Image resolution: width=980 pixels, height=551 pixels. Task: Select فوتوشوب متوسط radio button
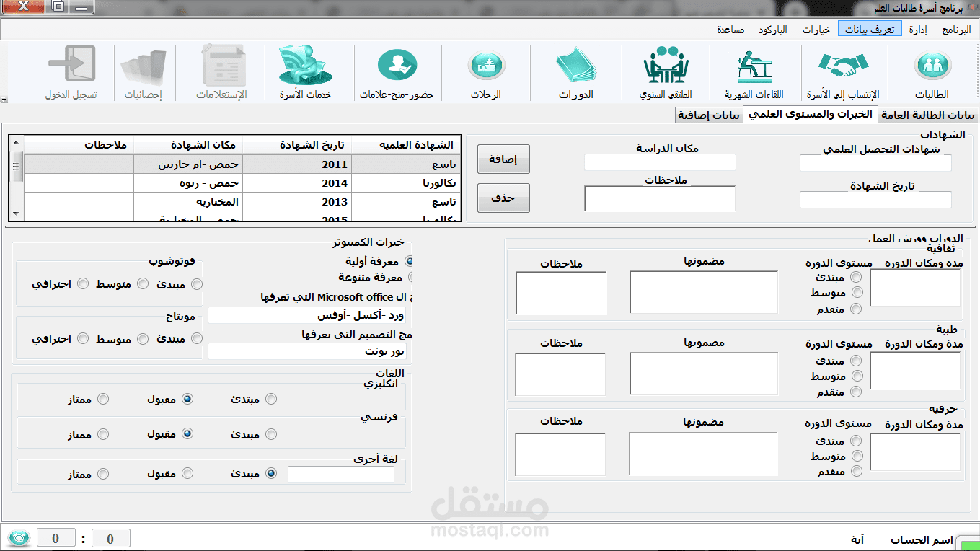pyautogui.click(x=143, y=283)
